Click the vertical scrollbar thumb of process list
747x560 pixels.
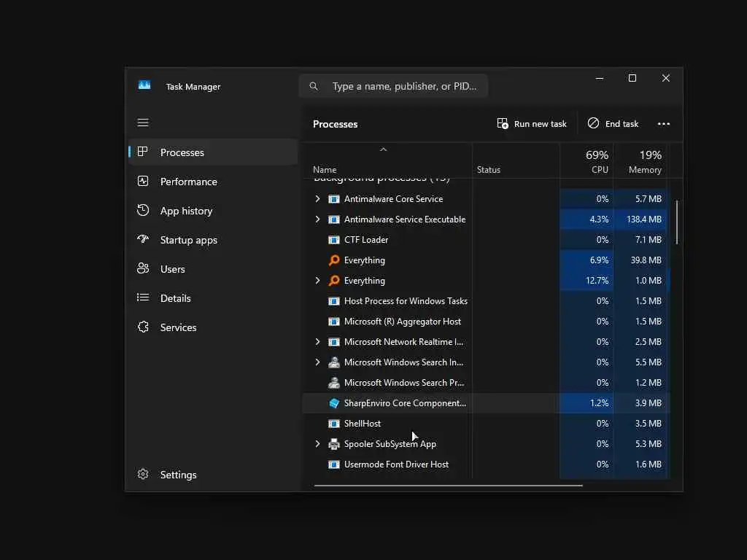pos(676,222)
